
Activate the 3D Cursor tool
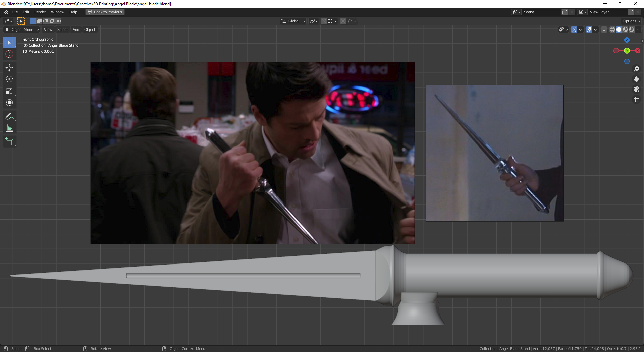click(9, 54)
